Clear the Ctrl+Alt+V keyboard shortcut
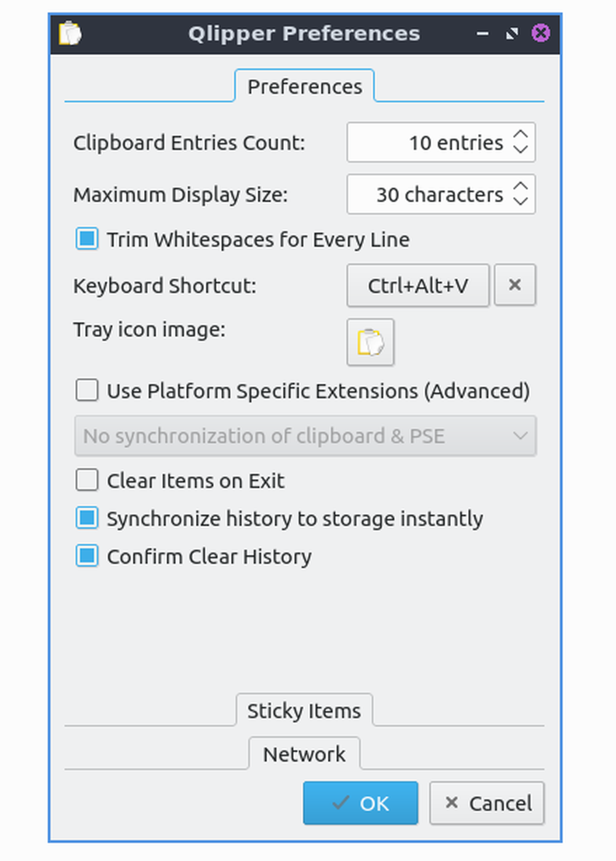 (x=515, y=285)
